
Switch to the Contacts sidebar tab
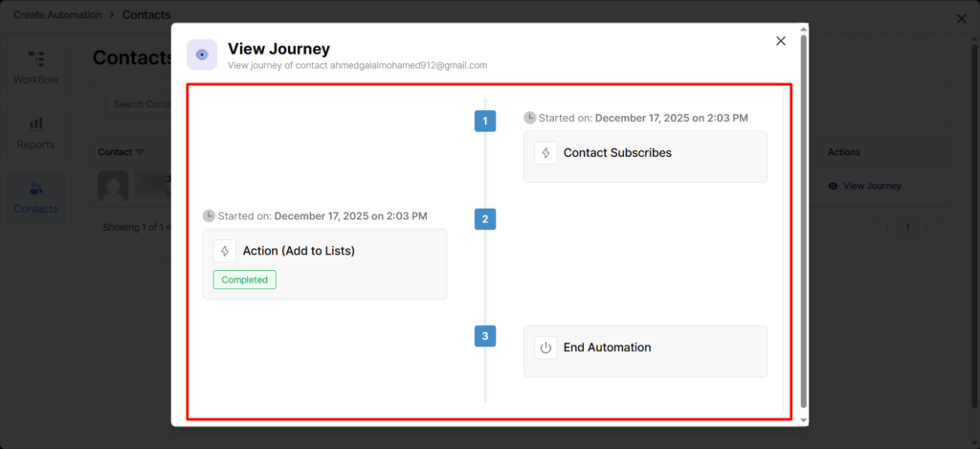tap(35, 197)
